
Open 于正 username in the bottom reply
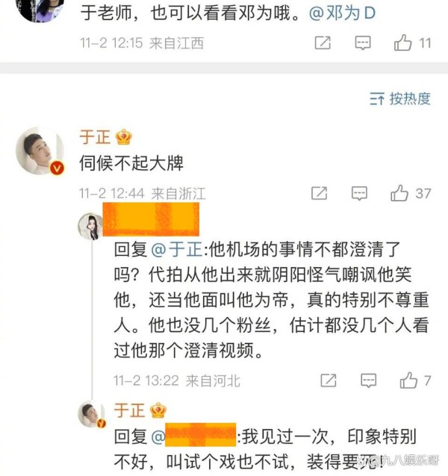(129, 410)
